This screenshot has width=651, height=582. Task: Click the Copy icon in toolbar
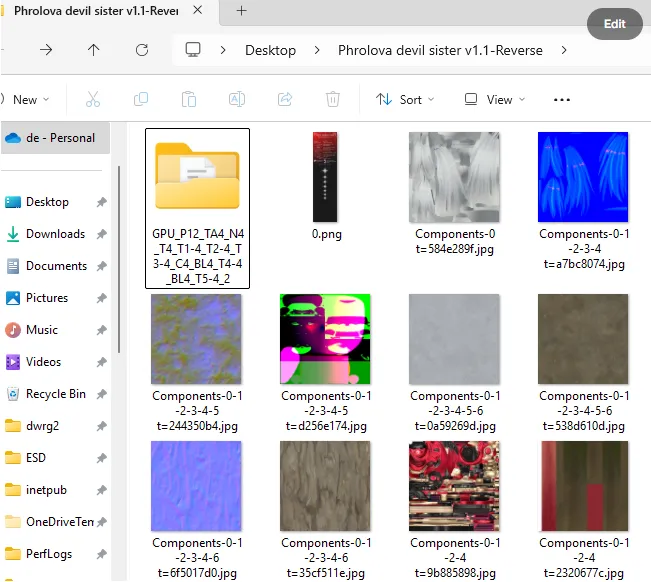[141, 100]
